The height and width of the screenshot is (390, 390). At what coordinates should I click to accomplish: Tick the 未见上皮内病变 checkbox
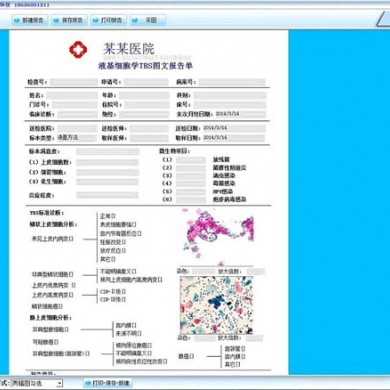(71, 239)
